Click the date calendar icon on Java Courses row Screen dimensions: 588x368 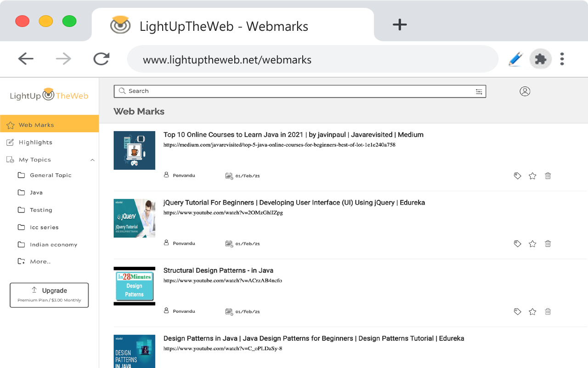(229, 176)
